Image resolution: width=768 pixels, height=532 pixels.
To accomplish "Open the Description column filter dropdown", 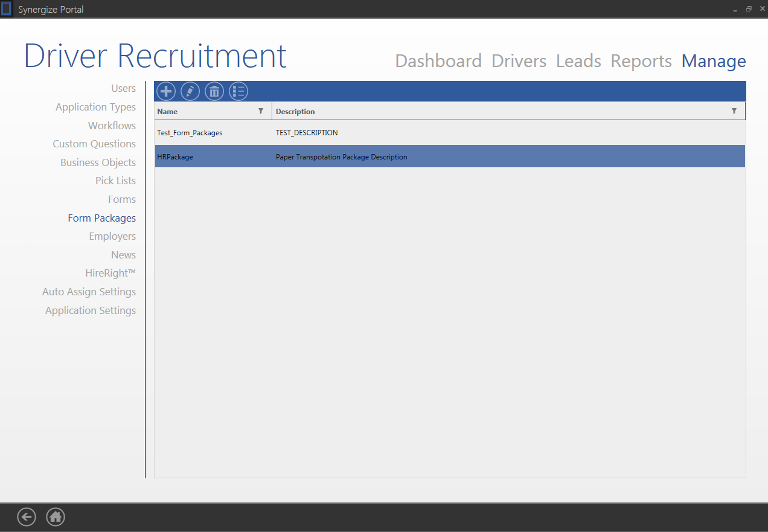I will (734, 111).
